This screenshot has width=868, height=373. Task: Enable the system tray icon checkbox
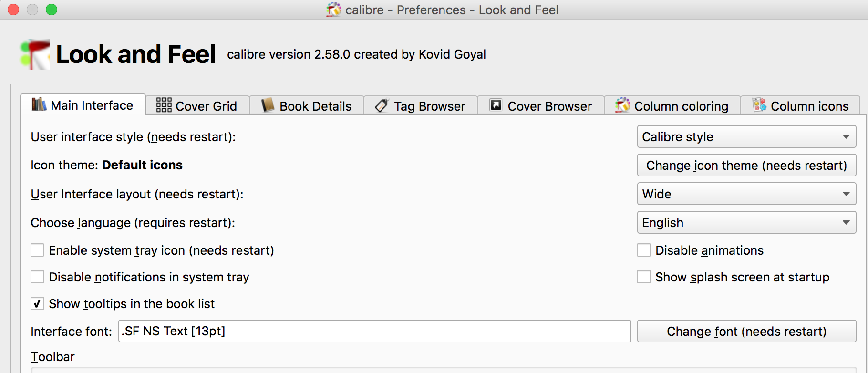pos(37,250)
